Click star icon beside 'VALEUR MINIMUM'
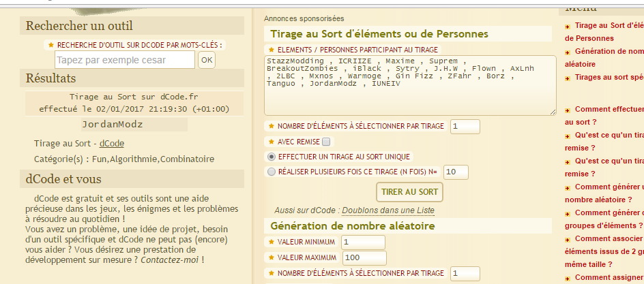The width and height of the screenshot is (644, 284). pos(271,242)
